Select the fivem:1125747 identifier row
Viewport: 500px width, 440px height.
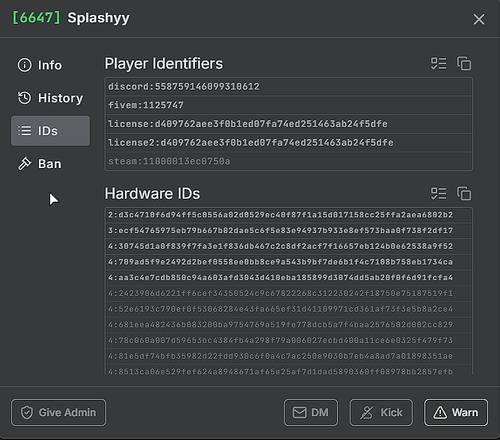point(289,105)
